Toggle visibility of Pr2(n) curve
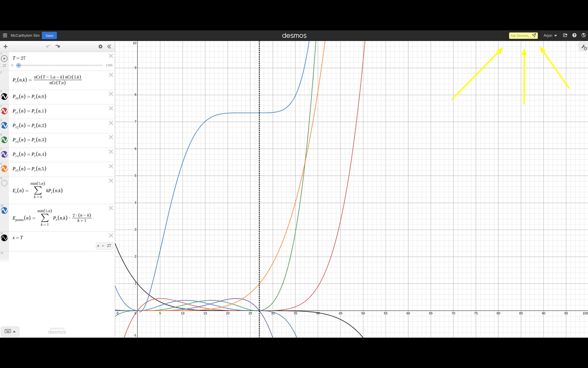The height and width of the screenshot is (368, 588). pos(4,126)
